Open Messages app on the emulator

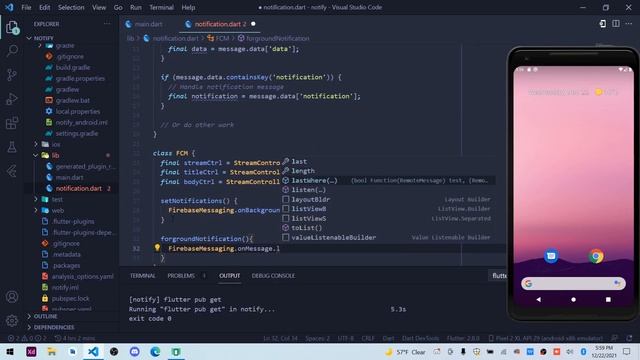pos(551,256)
